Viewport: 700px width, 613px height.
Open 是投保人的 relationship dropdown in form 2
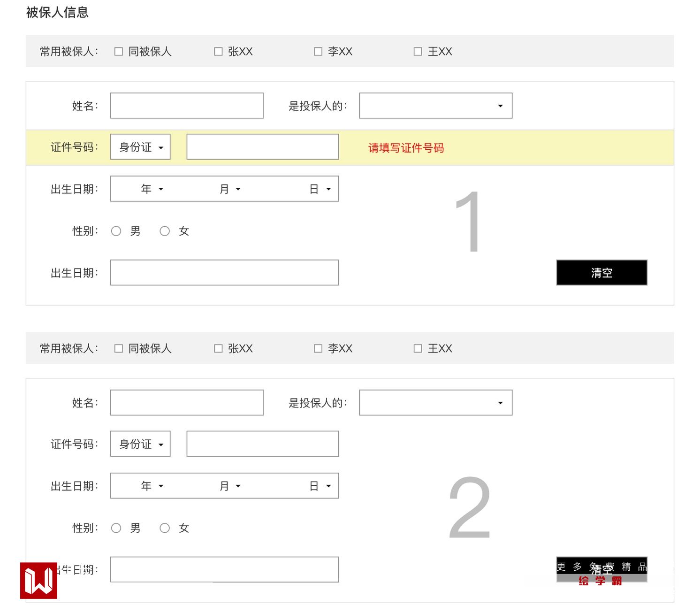[436, 403]
